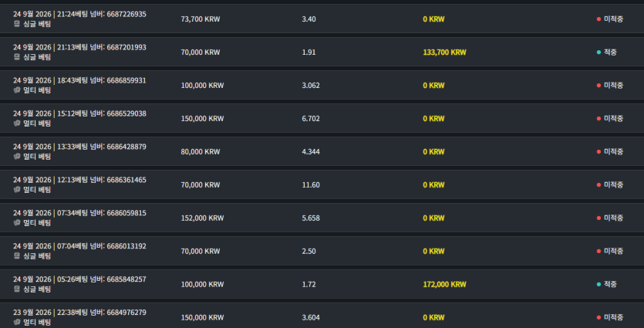Click the 6.702 odds value

(x=311, y=118)
